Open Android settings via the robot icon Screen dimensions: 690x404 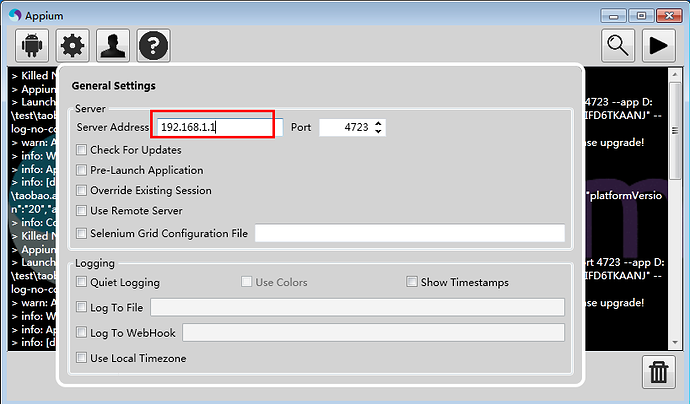coord(32,45)
